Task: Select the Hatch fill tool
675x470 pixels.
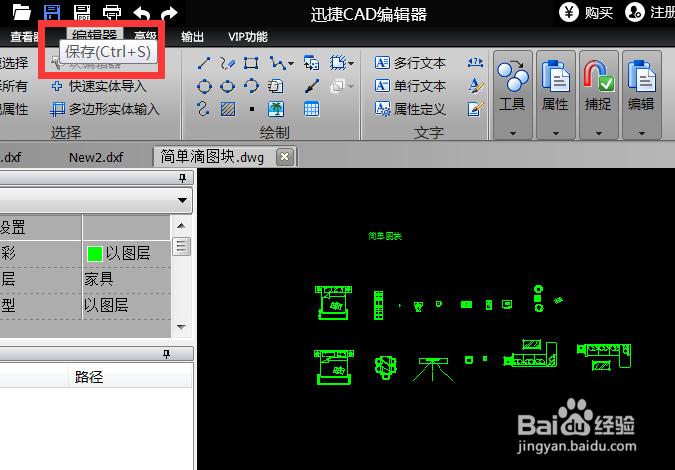Action: click(227, 109)
